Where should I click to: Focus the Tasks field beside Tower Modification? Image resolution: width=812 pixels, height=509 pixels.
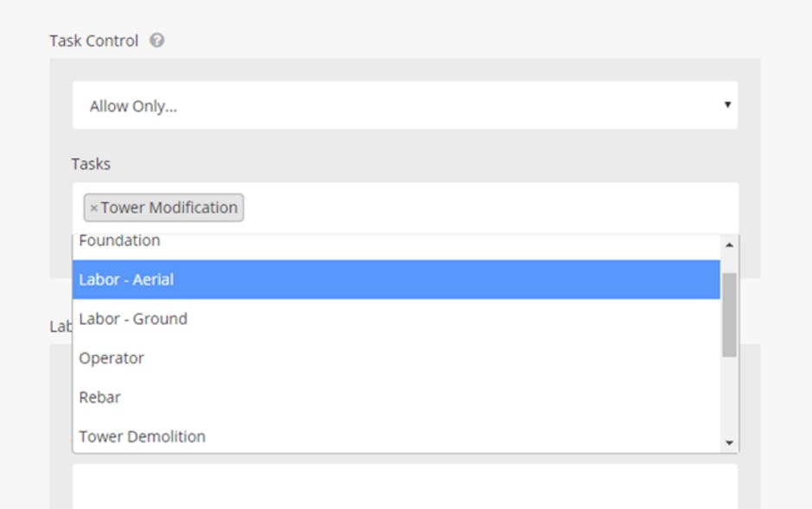tap(484, 208)
